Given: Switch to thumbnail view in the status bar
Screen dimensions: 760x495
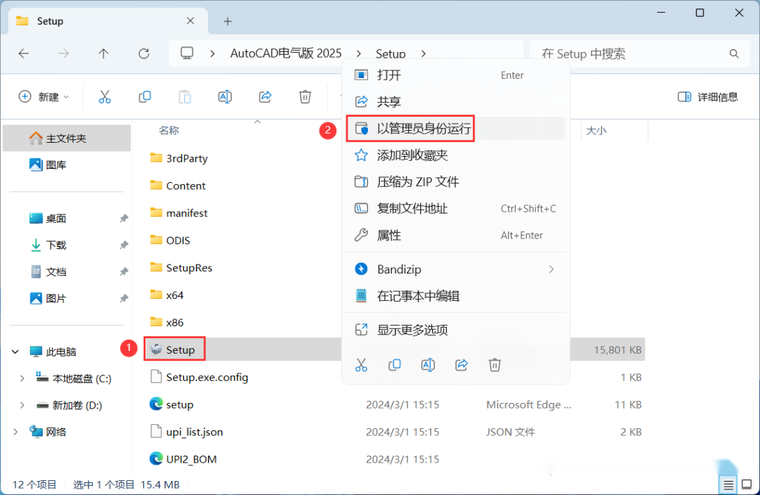Looking at the screenshot, I should (x=746, y=485).
